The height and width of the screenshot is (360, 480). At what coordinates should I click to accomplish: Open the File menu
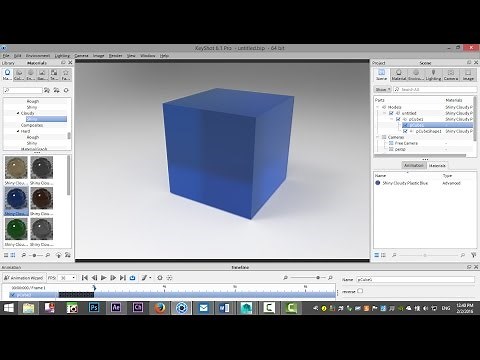click(6, 56)
